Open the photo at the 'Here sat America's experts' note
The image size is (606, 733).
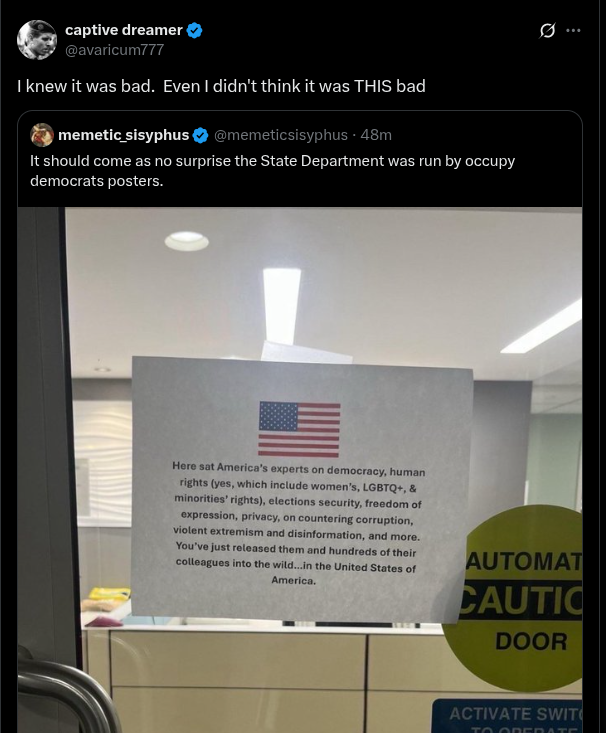298,523
